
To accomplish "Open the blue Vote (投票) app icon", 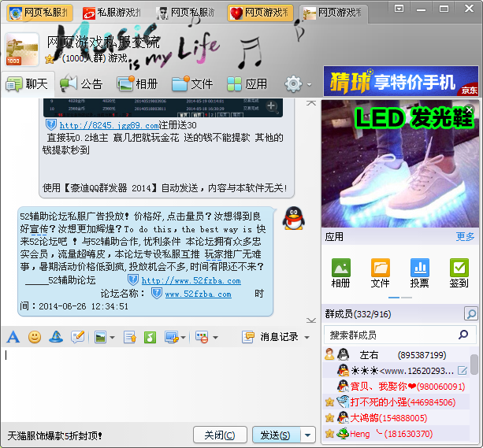I will (419, 268).
